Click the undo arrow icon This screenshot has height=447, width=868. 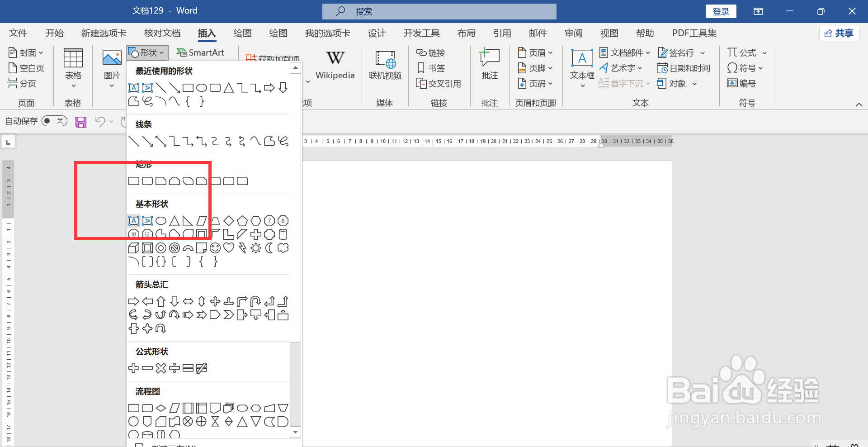pyautogui.click(x=100, y=122)
